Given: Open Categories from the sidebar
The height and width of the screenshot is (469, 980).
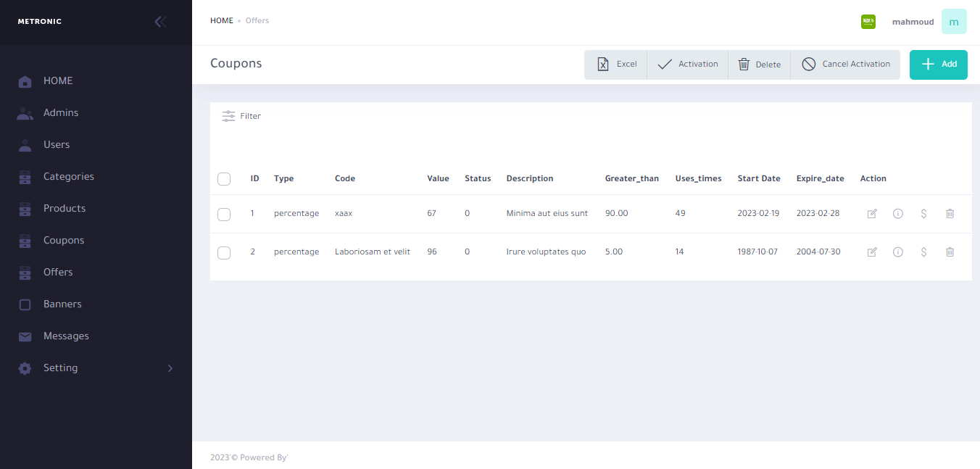Looking at the screenshot, I should point(96,177).
